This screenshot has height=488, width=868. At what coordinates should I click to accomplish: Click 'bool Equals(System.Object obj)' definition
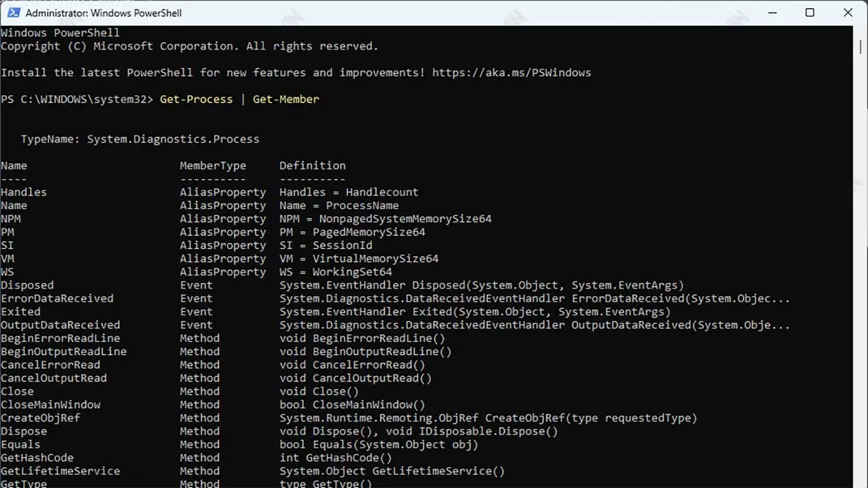pos(379,445)
